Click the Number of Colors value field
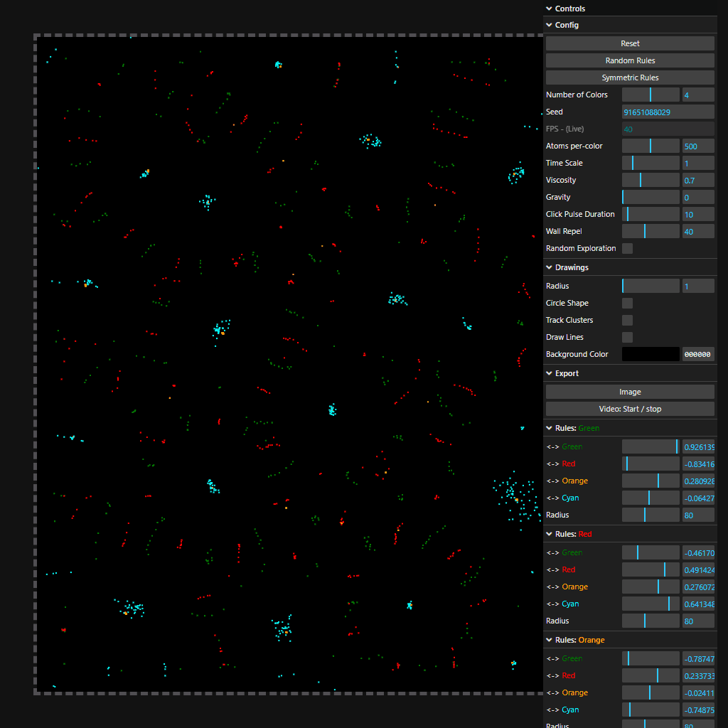 pyautogui.click(x=698, y=95)
